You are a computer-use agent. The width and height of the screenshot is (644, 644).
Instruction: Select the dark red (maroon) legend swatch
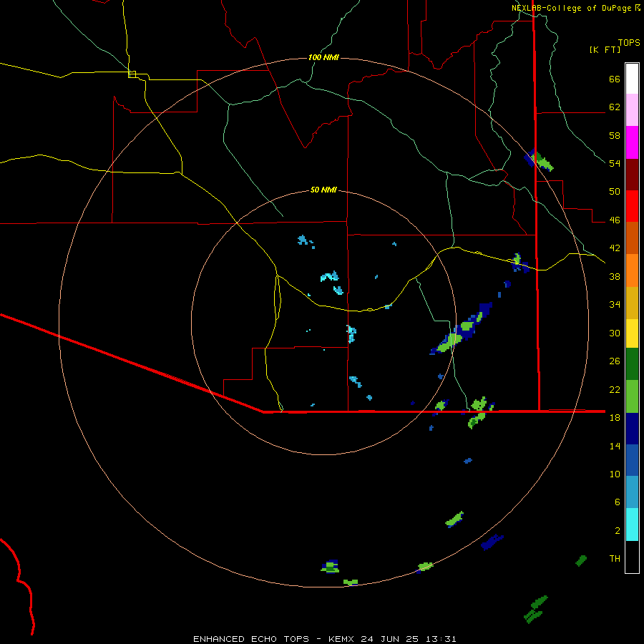pyautogui.click(x=632, y=174)
